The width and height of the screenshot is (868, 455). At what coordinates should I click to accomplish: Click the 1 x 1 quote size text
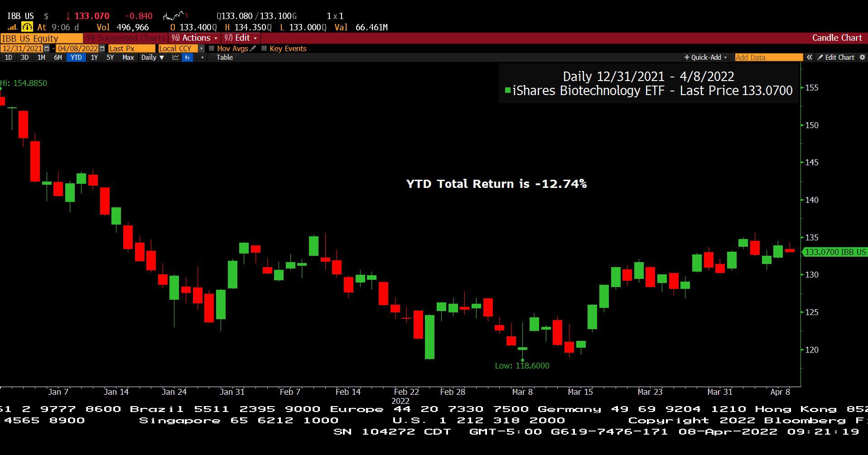click(x=335, y=16)
